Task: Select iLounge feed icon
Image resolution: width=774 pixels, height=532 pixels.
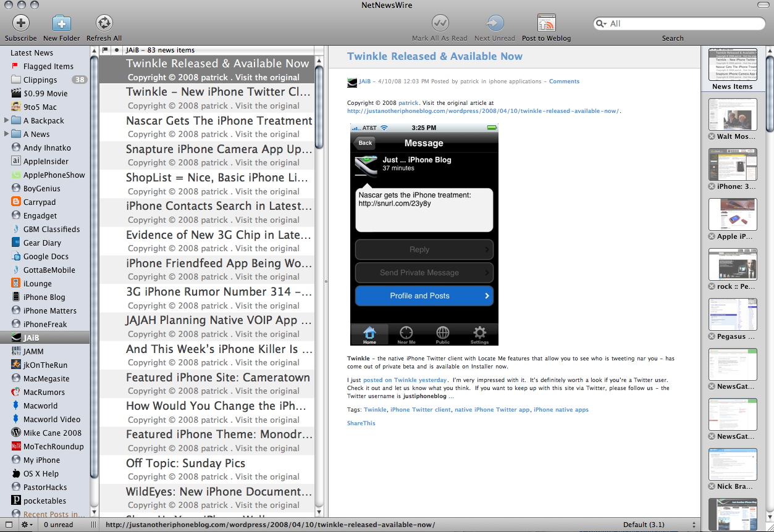Action: pos(16,283)
